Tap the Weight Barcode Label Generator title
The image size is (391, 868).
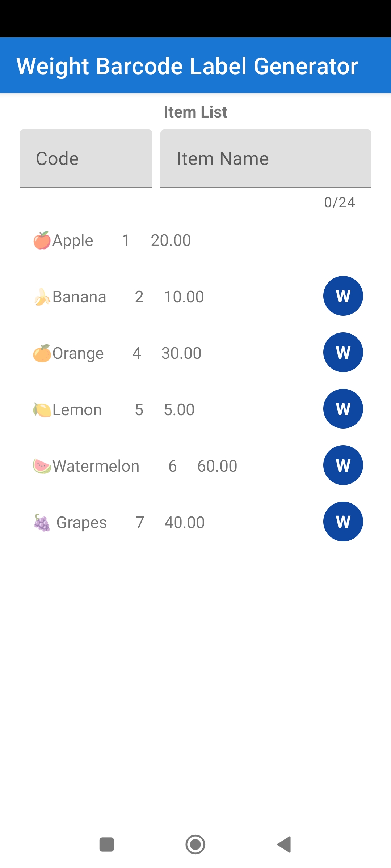(187, 66)
